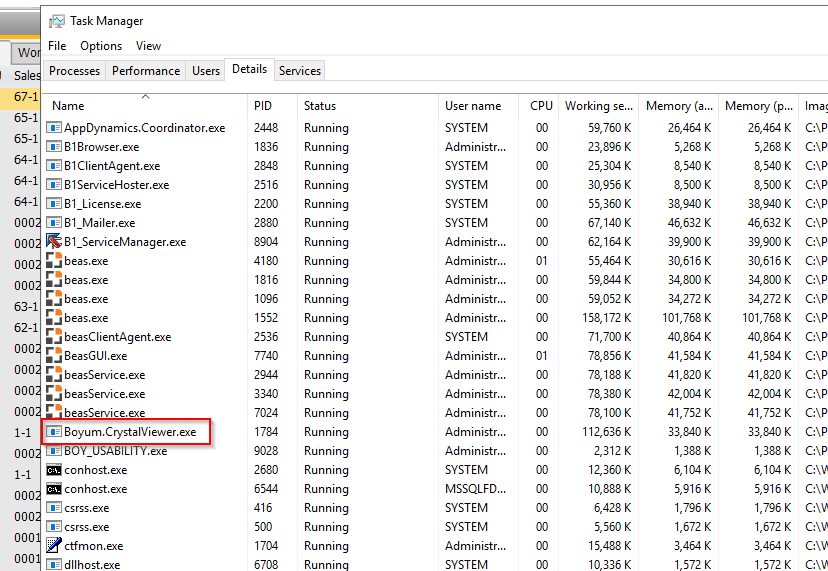Click the B1_ServiceManager.exe arrow icon

(x=54, y=241)
